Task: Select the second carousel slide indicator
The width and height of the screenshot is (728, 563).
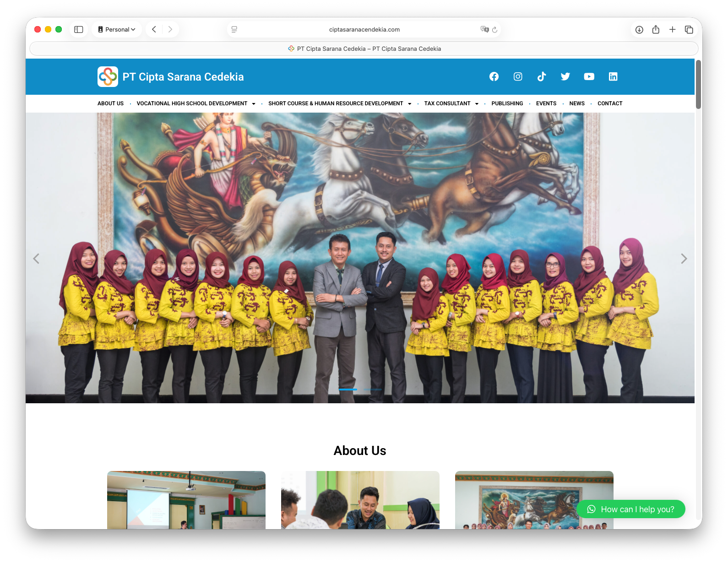Action: [372, 390]
